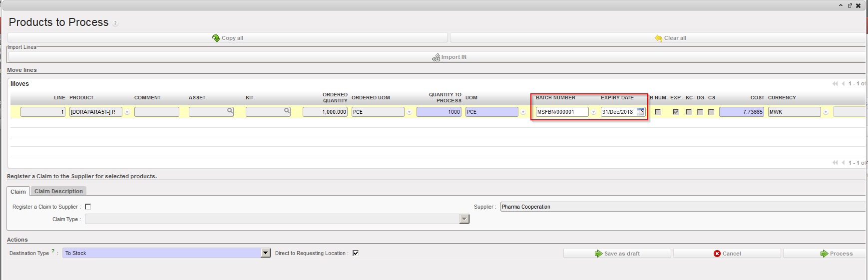Viewport: 868px width, 280px height.
Task: Go to first page in bottom Moves pager
Action: [x=835, y=162]
